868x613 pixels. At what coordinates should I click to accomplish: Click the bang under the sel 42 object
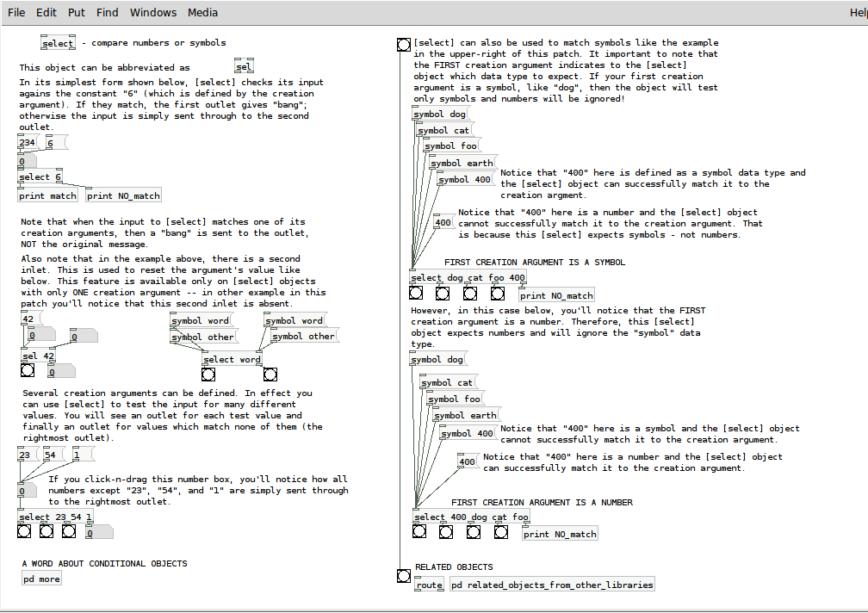pyautogui.click(x=28, y=370)
